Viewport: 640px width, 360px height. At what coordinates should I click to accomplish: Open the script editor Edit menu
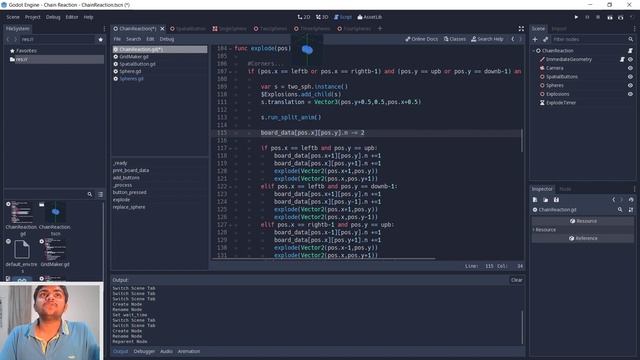pos(150,39)
